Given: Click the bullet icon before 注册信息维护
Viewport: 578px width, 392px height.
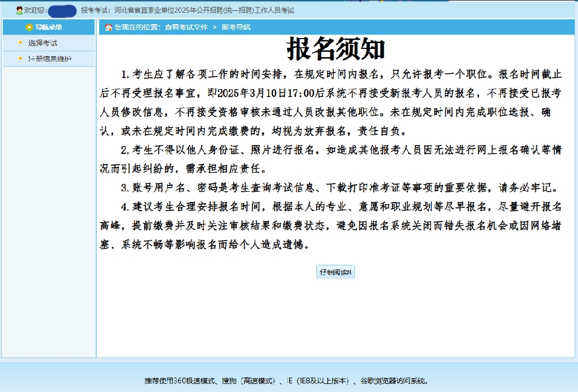Looking at the screenshot, I should [x=20, y=58].
